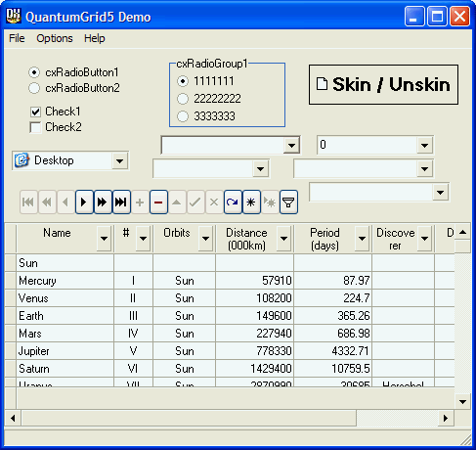Uncheck the Check1 checkbox
The image size is (476, 450).
point(35,112)
